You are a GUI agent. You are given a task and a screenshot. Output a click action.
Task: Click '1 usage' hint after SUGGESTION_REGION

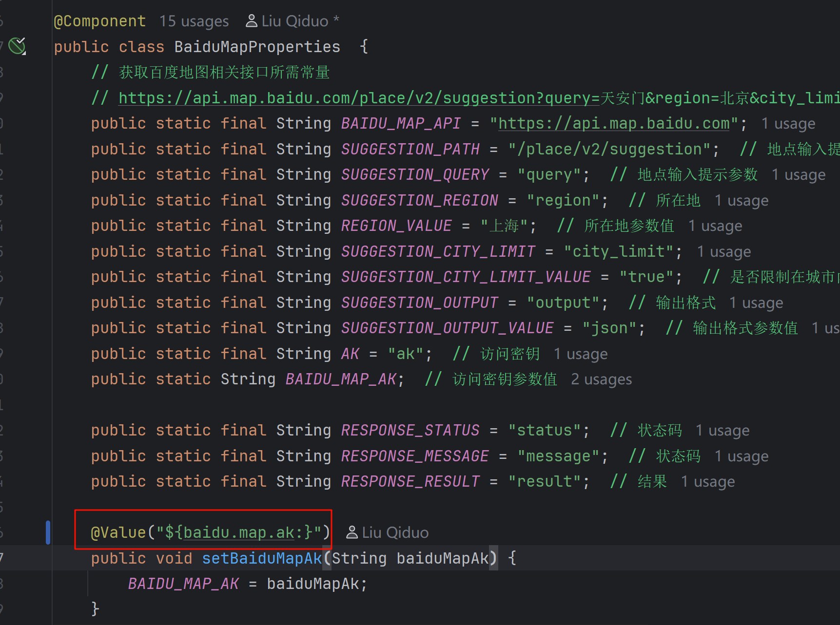(742, 200)
